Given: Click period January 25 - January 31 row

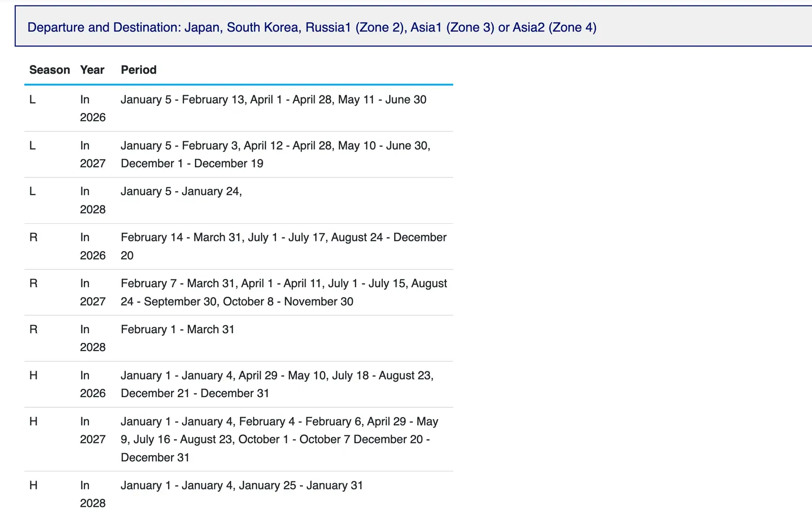Looking at the screenshot, I should point(242,485).
